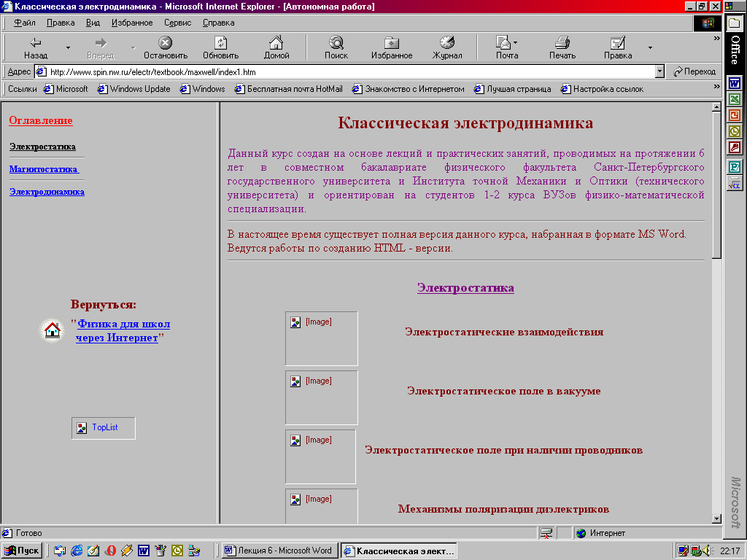The image size is (747, 560).
Task: Open the Журнал history panel
Action: (x=447, y=47)
